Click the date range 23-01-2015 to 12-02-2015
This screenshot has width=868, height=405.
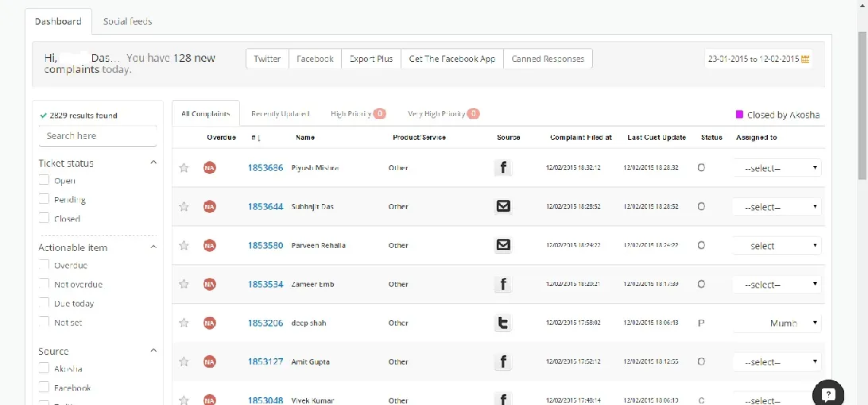tap(754, 59)
